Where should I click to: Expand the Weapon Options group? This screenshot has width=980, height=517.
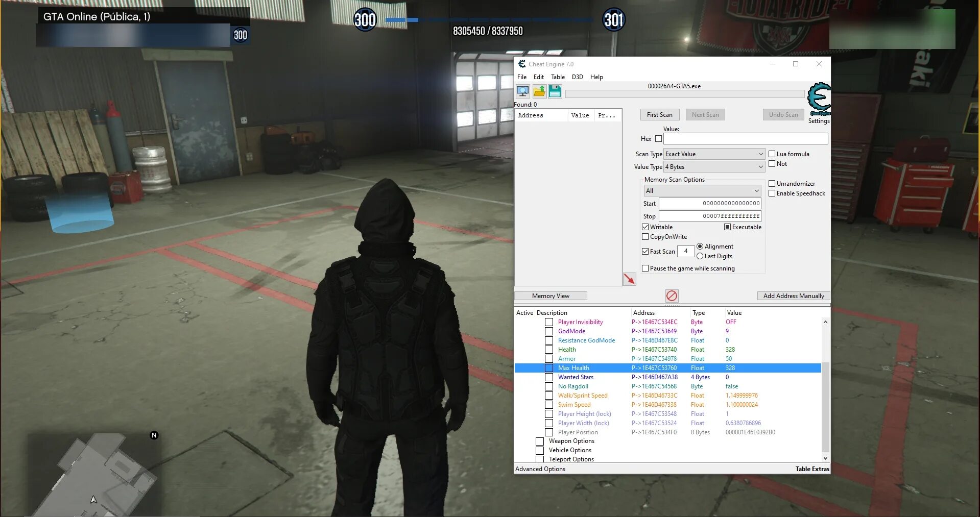point(540,441)
